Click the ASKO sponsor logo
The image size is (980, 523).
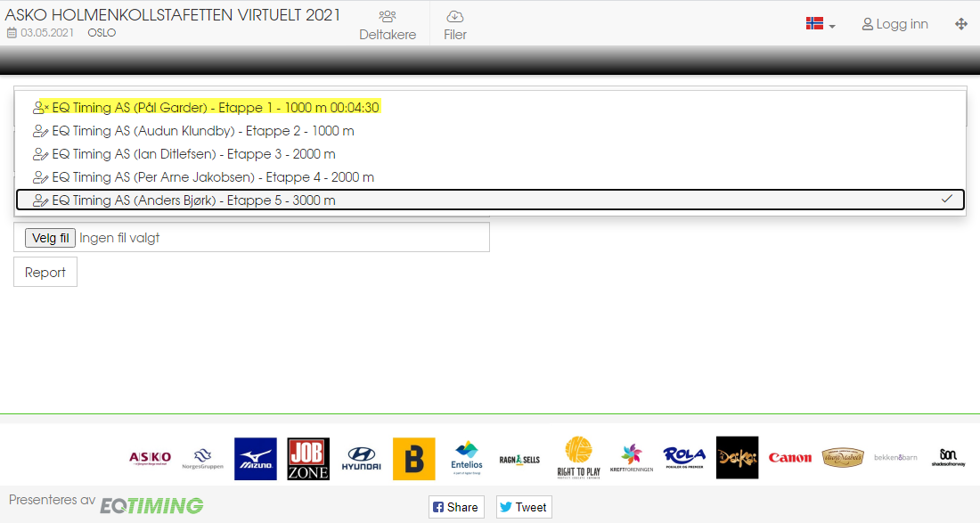coord(150,458)
